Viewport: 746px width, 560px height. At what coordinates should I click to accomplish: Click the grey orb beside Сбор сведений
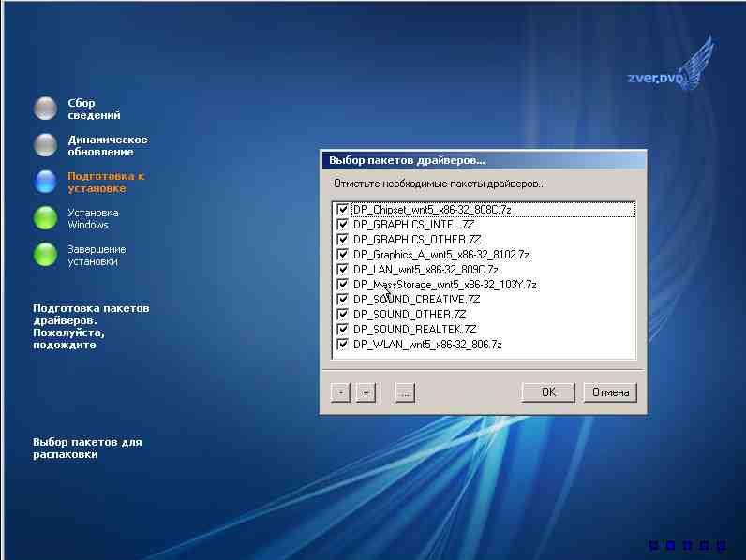coord(45,109)
